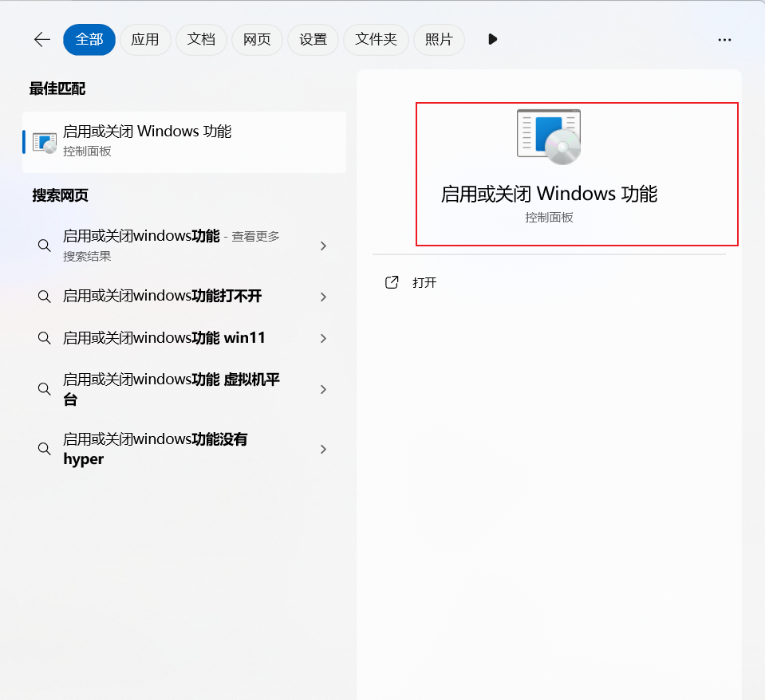Viewport: 765px width, 700px height.
Task: Show more filters with play arrow
Action: [493, 40]
